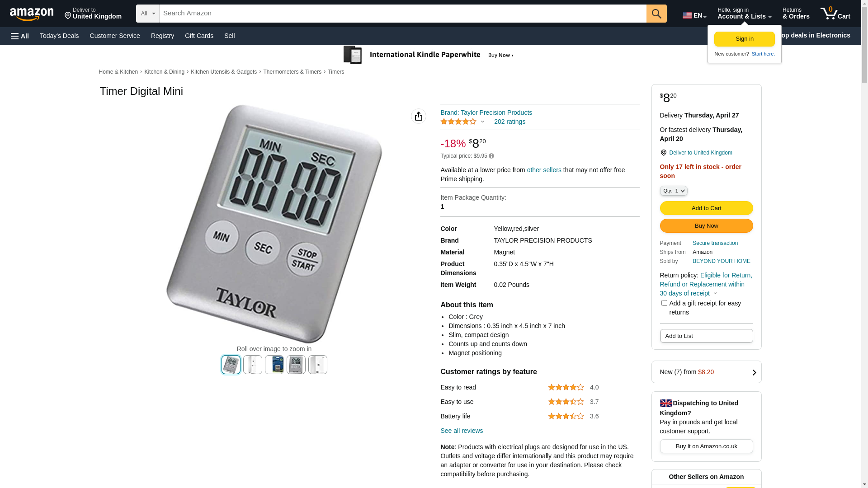Click the Deliver to United Kingdom location icon
This screenshot has height=488, width=868.
(663, 153)
